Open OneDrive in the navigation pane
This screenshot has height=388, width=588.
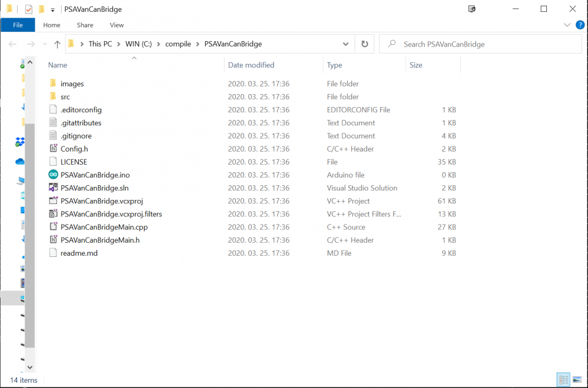coord(20,162)
